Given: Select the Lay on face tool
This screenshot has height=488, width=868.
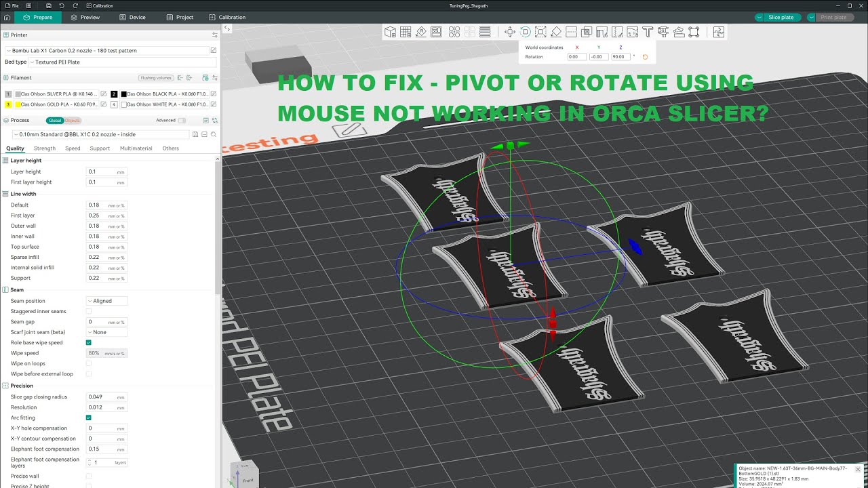Looking at the screenshot, I should click(556, 32).
